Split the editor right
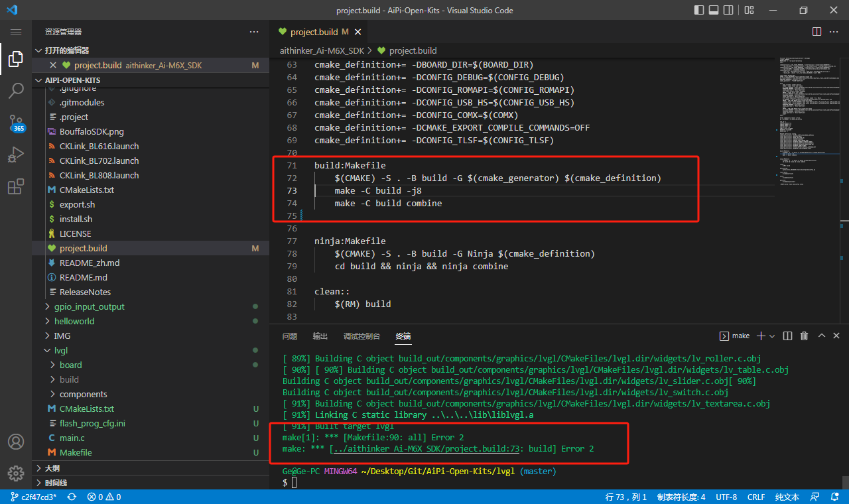The image size is (849, 504). click(816, 32)
